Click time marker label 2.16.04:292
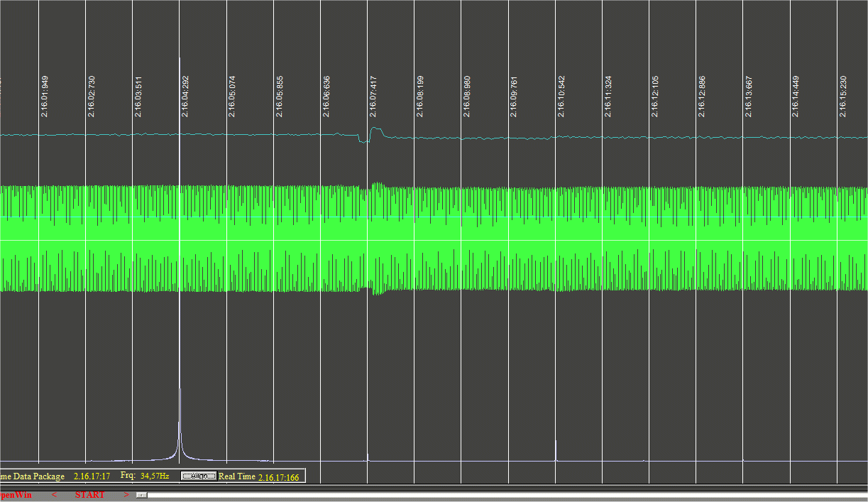Screen dimensions: 868x502 185,96
